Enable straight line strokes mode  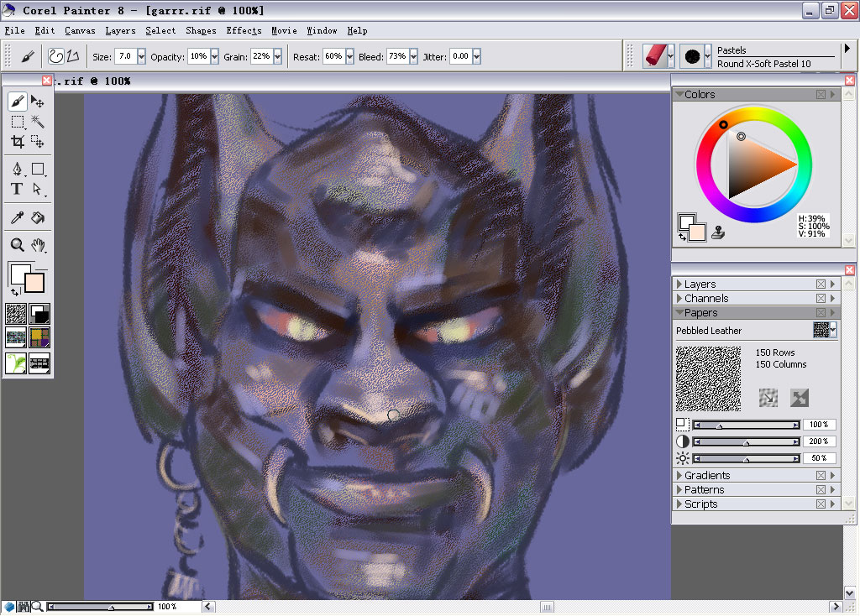coord(73,56)
